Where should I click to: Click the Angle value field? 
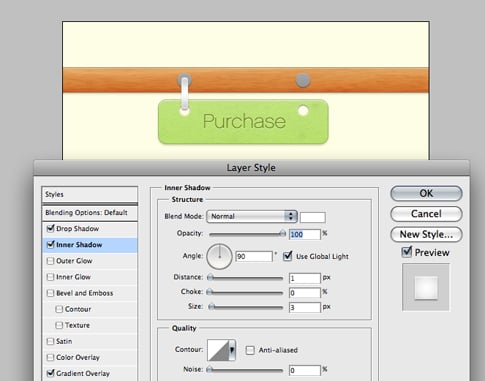pos(254,256)
